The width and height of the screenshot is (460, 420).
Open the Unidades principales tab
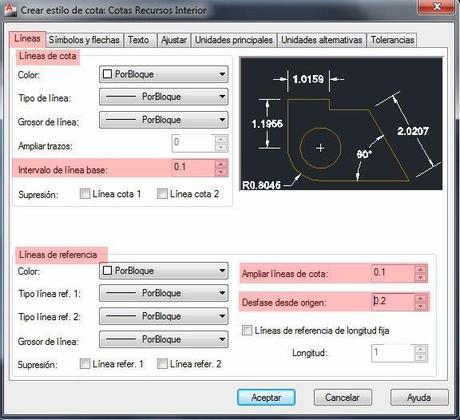[234, 40]
